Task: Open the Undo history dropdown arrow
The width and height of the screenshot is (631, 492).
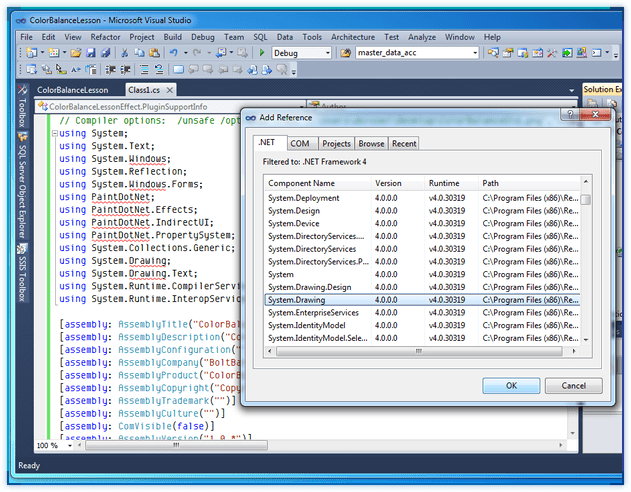Action: [185, 53]
